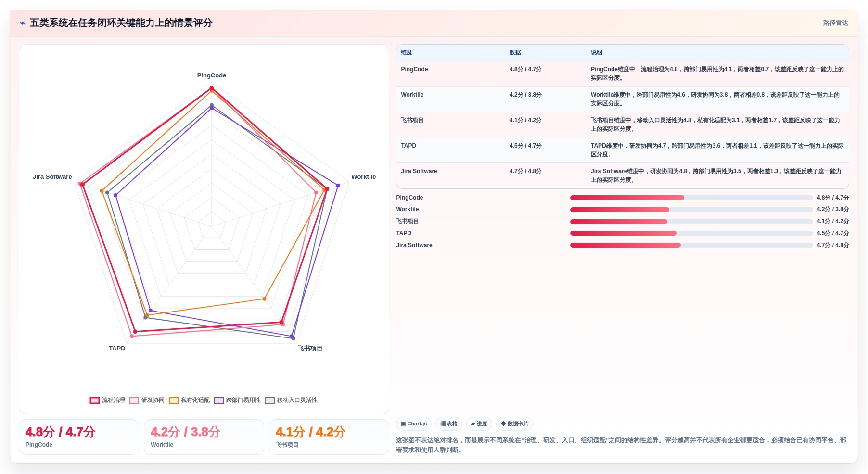Screen dimensions: 868x474
Task: Toggle the 研发协同 legend series
Action: [x=147, y=400]
